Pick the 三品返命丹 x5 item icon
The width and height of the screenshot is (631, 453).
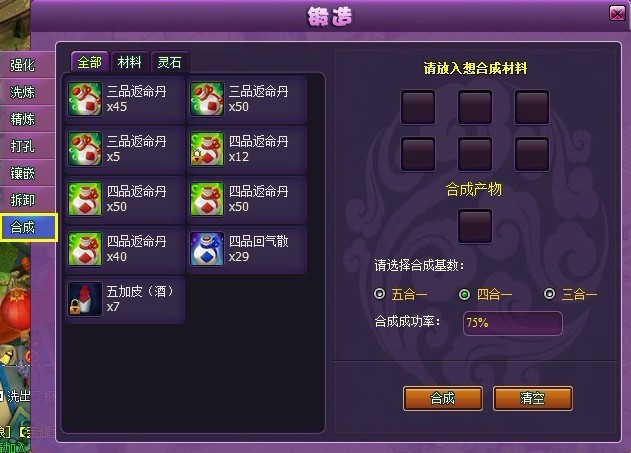pyautogui.click(x=85, y=149)
